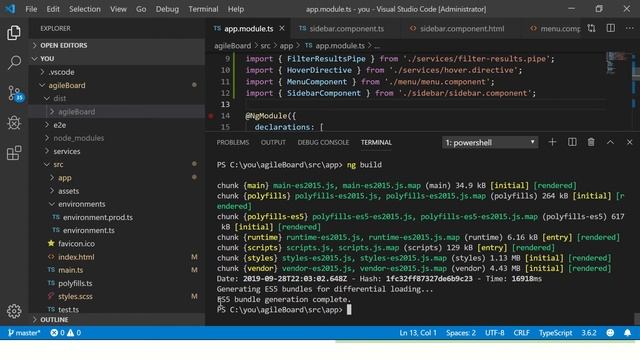Screen dimensions: 640x360
Task: Create a new terminal with plus icon
Action: (x=552, y=142)
